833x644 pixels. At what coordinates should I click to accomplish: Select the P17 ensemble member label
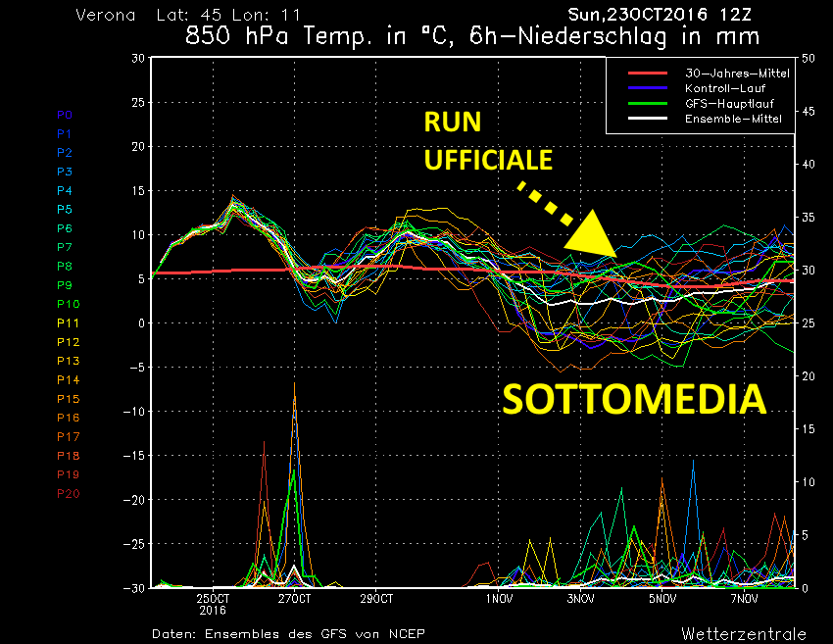(x=68, y=437)
